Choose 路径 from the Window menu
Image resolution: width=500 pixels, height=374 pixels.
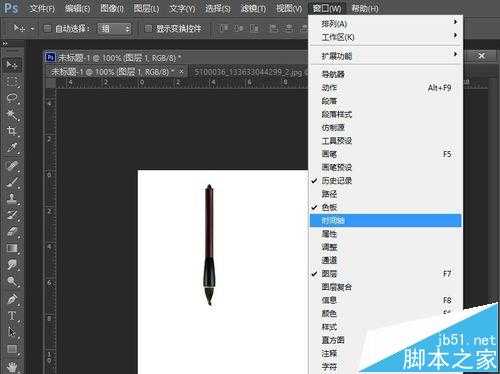pyautogui.click(x=386, y=194)
